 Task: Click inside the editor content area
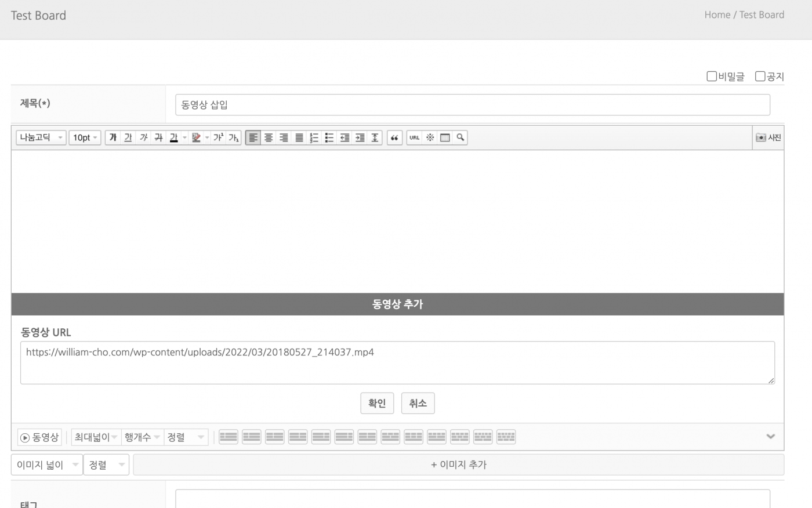397,222
